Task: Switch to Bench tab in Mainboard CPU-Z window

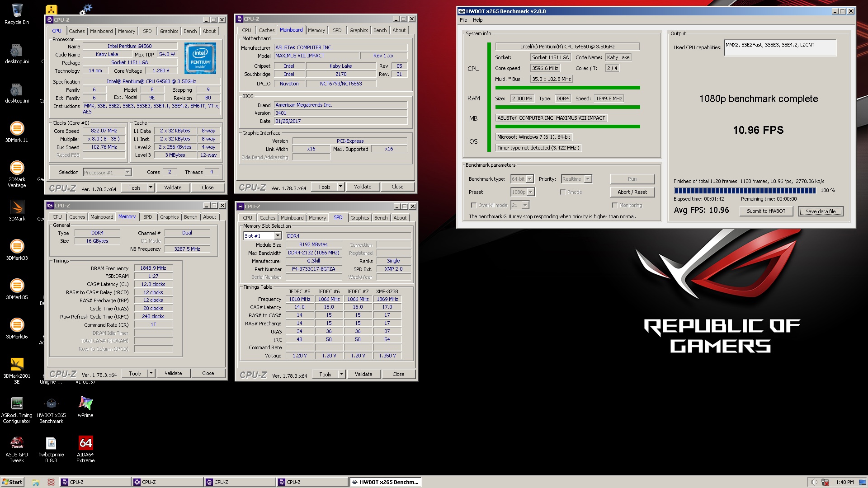Action: tap(380, 30)
